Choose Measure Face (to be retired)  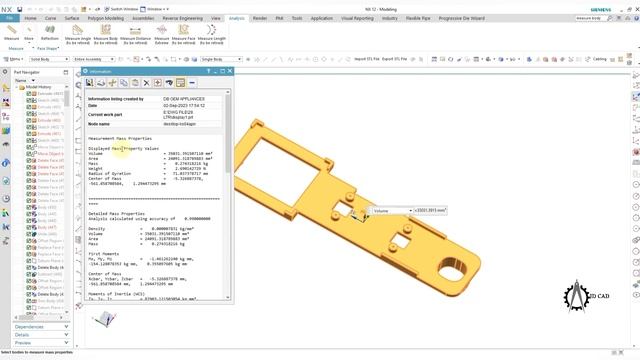coord(183,34)
